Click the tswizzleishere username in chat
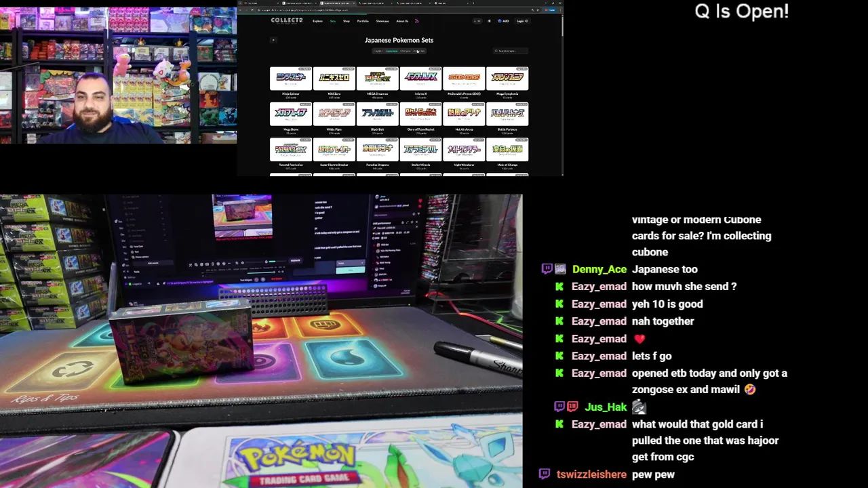The width and height of the screenshot is (868, 488). (591, 474)
